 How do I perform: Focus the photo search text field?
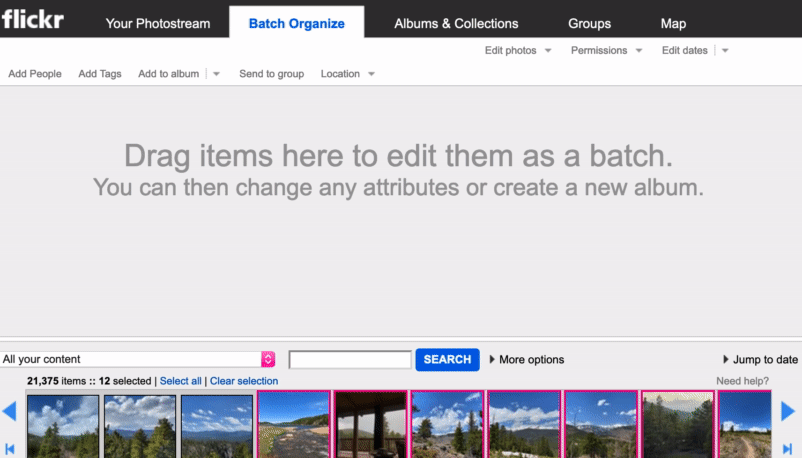(x=350, y=359)
